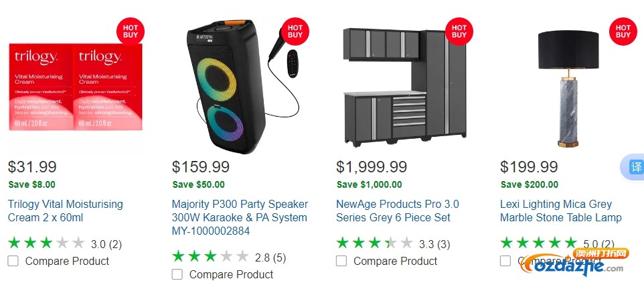Check Compare Product for Trilogy cream

pos(13,261)
